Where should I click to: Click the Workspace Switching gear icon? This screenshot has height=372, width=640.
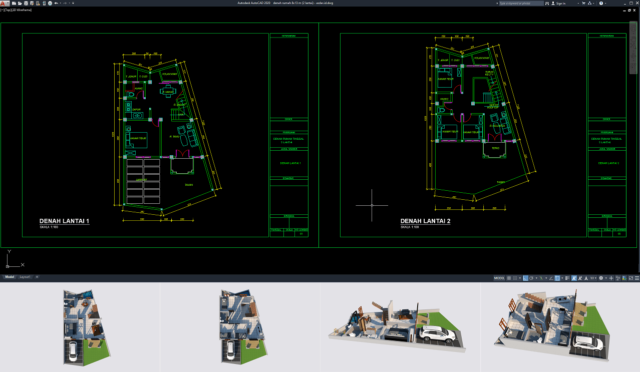(601, 278)
